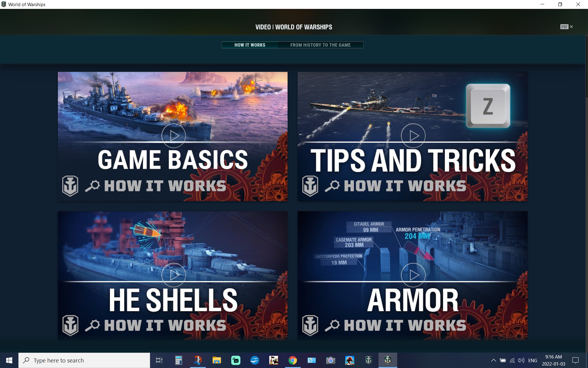
Task: Open Calculator from taskbar
Action: coord(179,360)
